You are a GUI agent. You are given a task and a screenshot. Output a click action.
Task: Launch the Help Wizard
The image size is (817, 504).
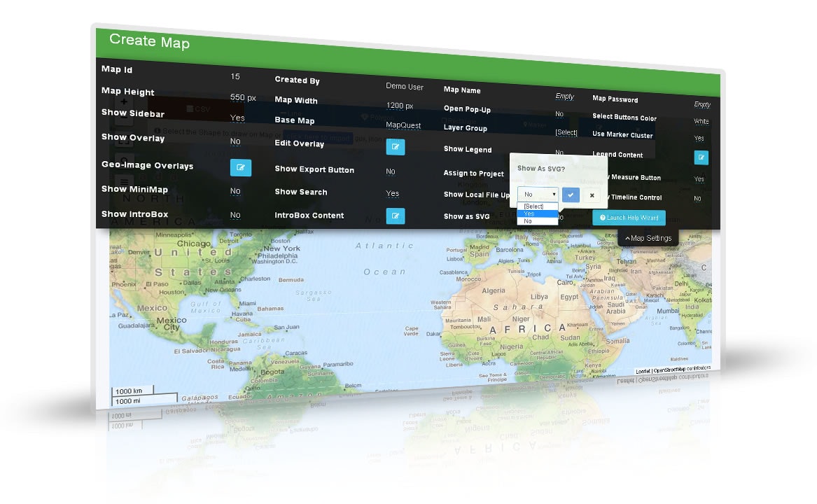click(629, 218)
